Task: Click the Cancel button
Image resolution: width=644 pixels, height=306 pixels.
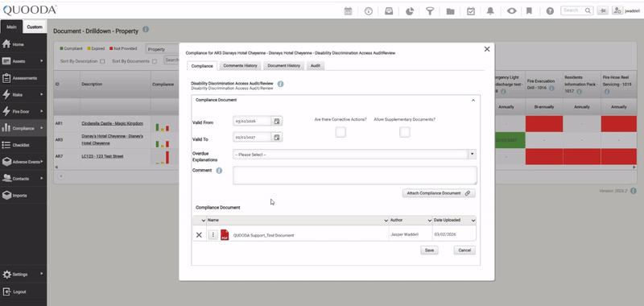Action: [x=464, y=250]
